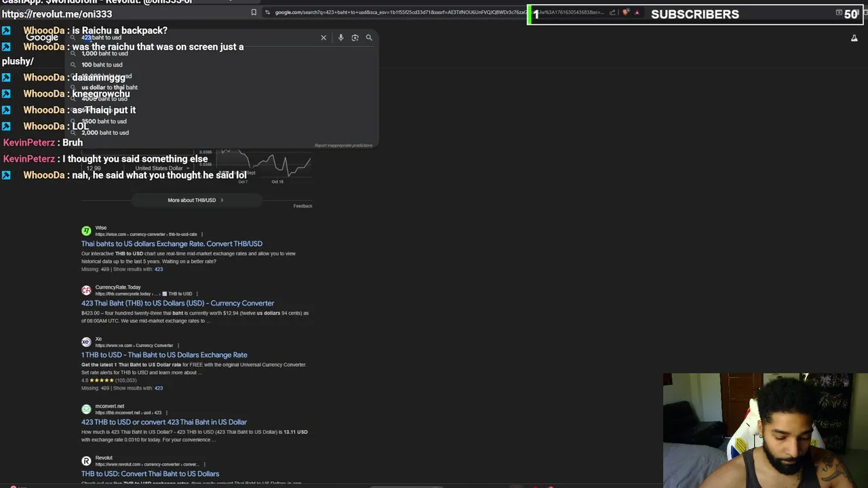Submit search with magnifier icon

pos(369,38)
